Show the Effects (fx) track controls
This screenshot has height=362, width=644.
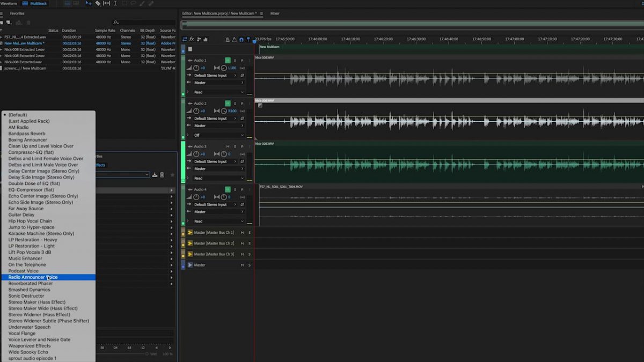[x=192, y=39]
